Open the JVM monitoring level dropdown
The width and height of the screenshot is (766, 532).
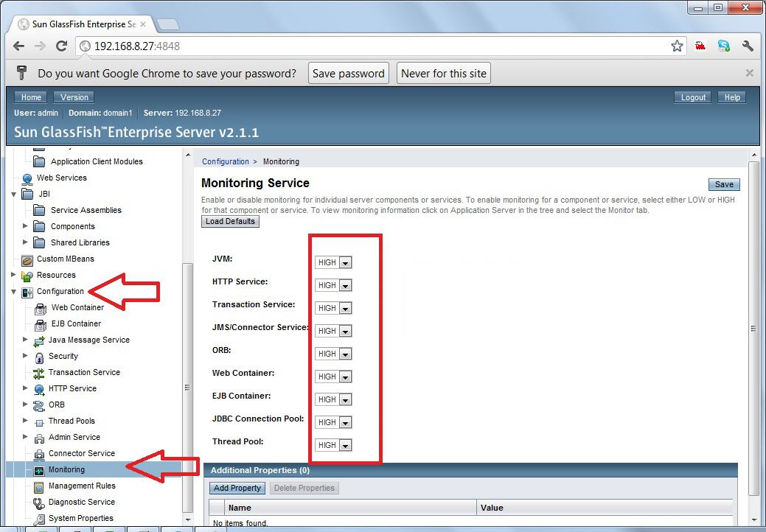[x=333, y=262]
